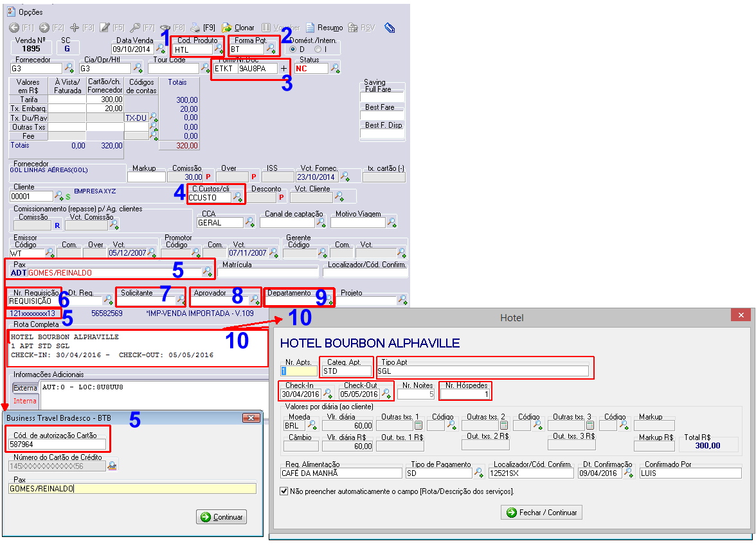Open Dt. Confirmação date lookup
756x546 pixels.
coord(629,473)
